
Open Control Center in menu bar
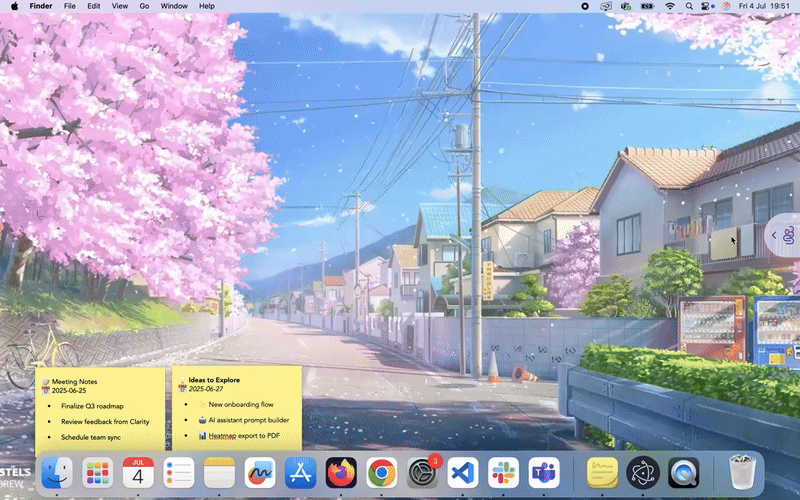coord(708,6)
